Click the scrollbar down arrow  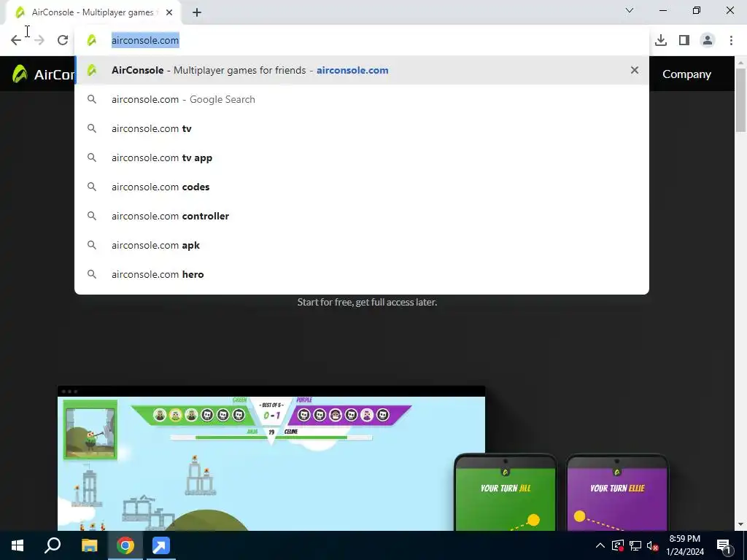click(x=740, y=524)
